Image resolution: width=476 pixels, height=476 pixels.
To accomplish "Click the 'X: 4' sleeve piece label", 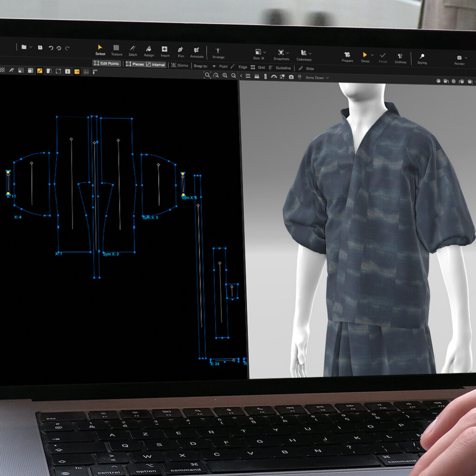I will [x=18, y=217].
